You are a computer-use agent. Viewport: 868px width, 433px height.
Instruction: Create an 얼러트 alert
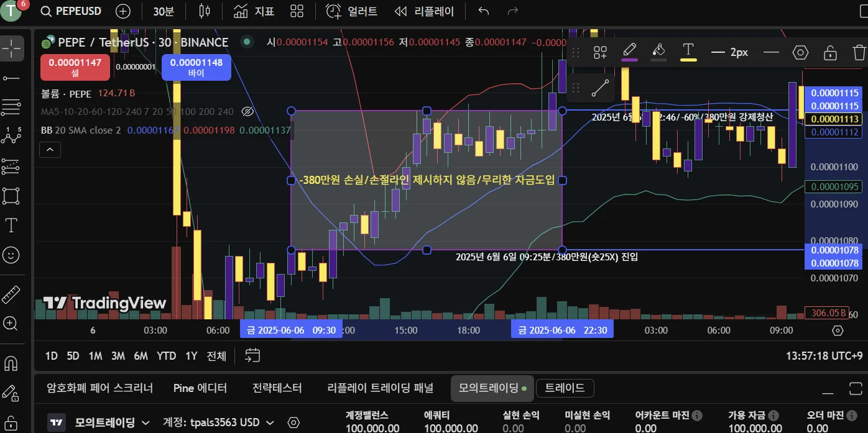coord(352,11)
